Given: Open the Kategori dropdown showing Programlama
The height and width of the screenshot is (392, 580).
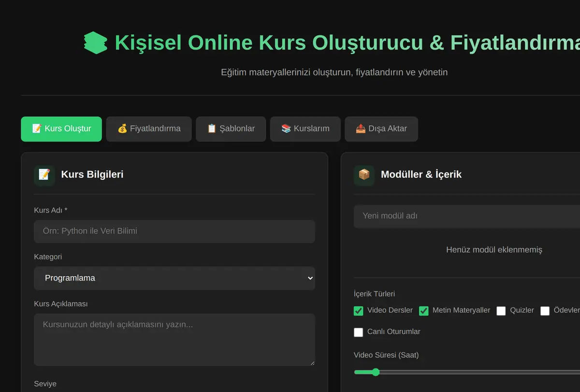Looking at the screenshot, I should point(174,278).
